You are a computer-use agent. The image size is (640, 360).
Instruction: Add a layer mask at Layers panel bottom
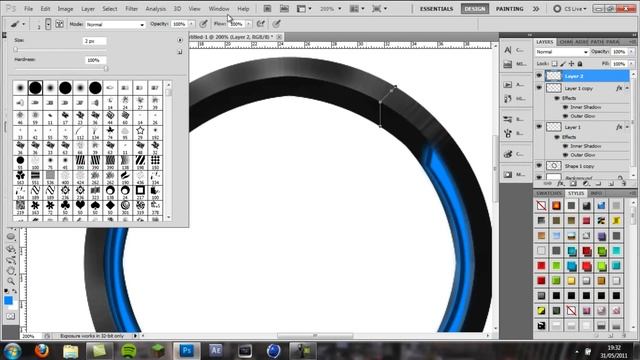(x=573, y=184)
